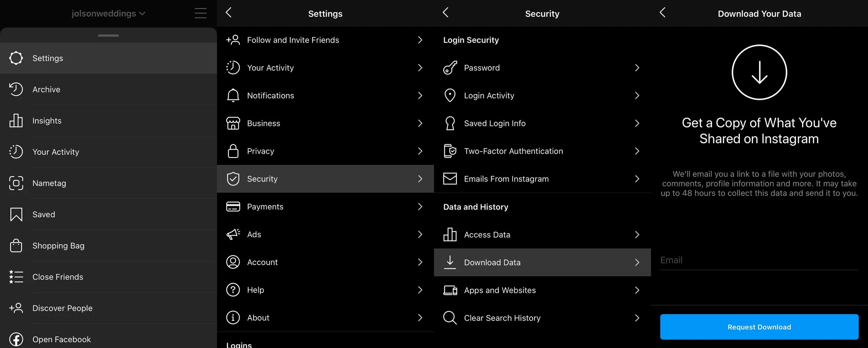Image resolution: width=868 pixels, height=348 pixels.
Task: Expand the Payments row chevron
Action: (420, 206)
